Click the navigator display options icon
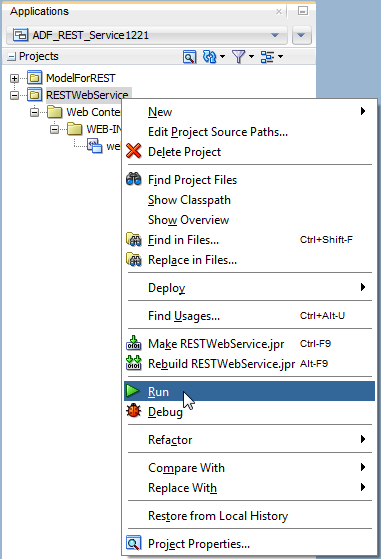Screen dimensions: 381x559 (267, 57)
